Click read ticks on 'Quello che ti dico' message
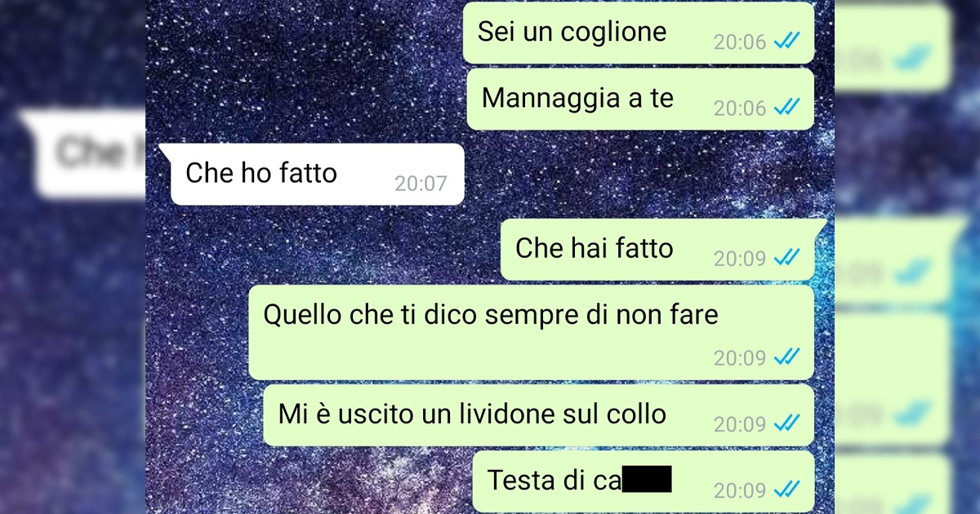 pos(787,357)
